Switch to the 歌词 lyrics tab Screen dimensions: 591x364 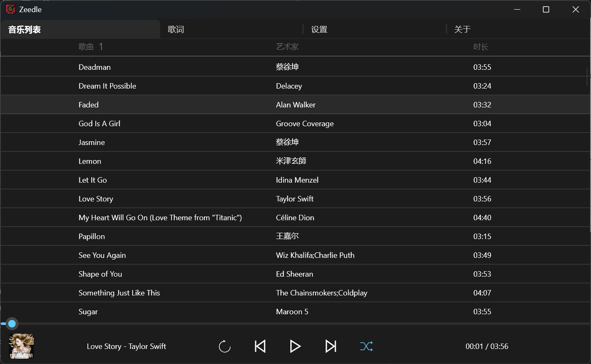(176, 29)
